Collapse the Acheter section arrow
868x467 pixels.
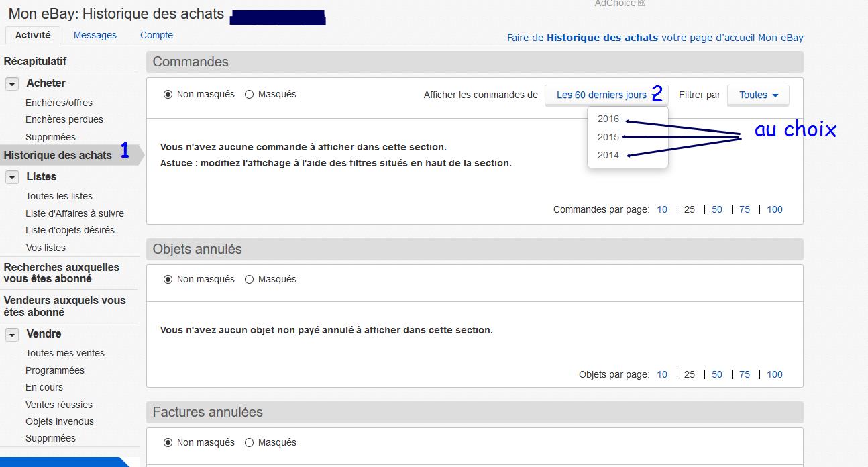pos(11,84)
